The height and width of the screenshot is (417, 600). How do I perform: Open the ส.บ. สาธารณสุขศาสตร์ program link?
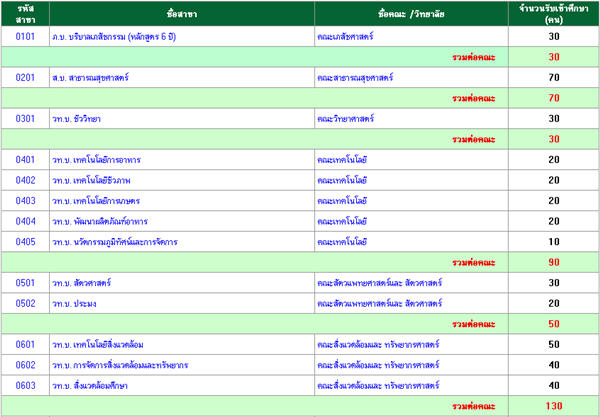(90, 77)
